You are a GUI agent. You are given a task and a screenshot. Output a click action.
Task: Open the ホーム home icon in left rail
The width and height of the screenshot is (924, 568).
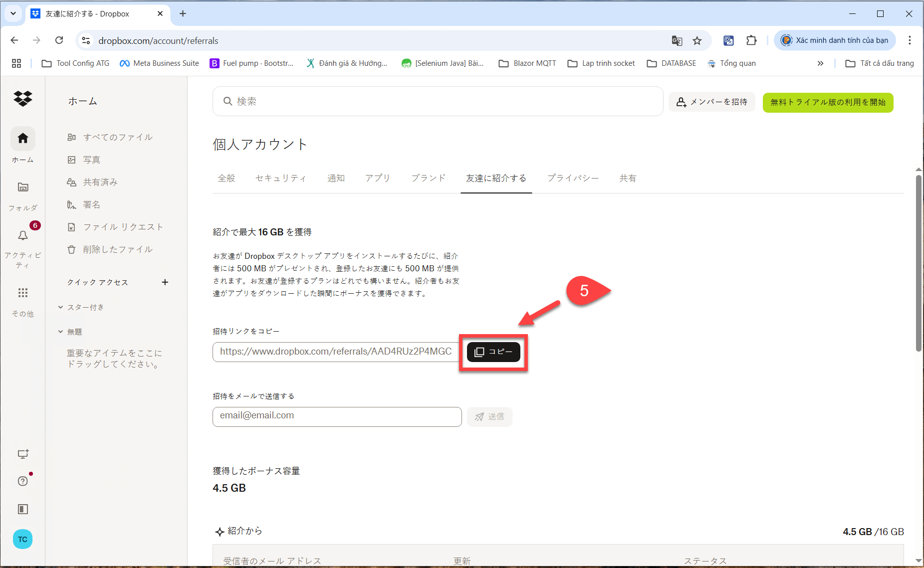[x=23, y=138]
